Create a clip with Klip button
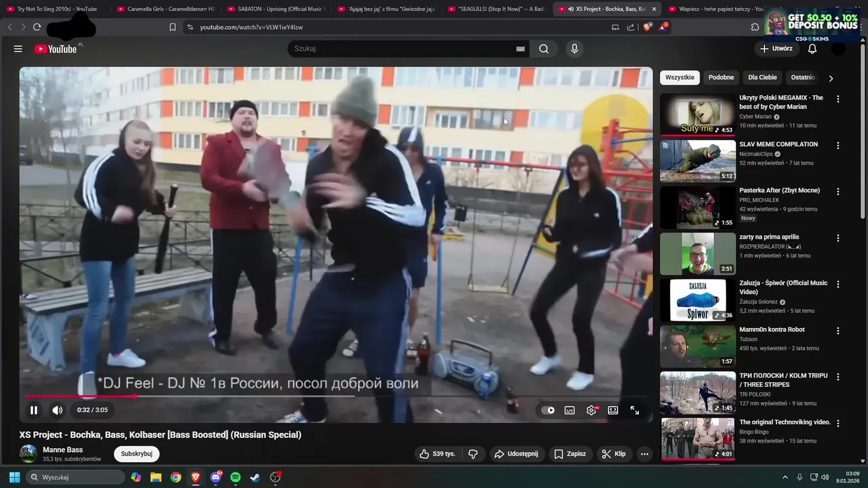 tap(614, 454)
